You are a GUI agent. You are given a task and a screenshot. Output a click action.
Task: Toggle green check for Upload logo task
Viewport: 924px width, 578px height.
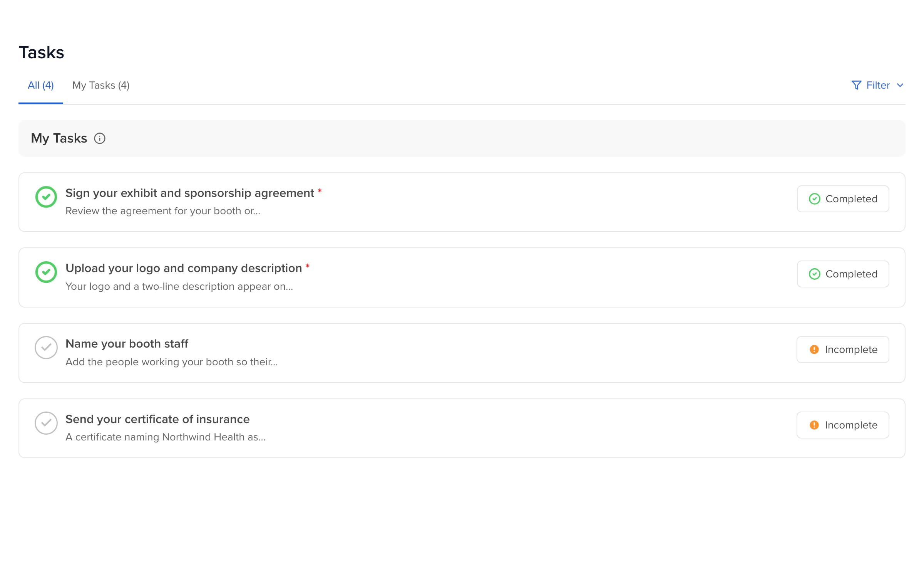click(x=46, y=272)
